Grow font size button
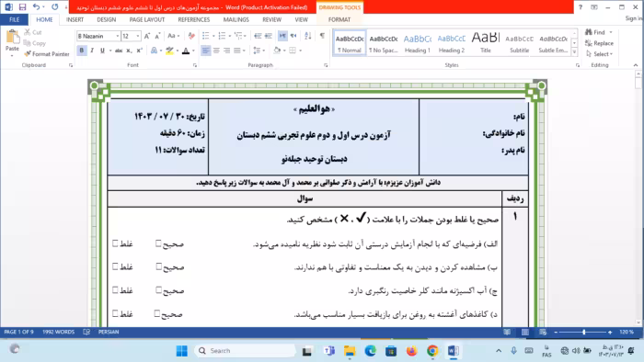This screenshot has height=362, width=644. (x=147, y=36)
